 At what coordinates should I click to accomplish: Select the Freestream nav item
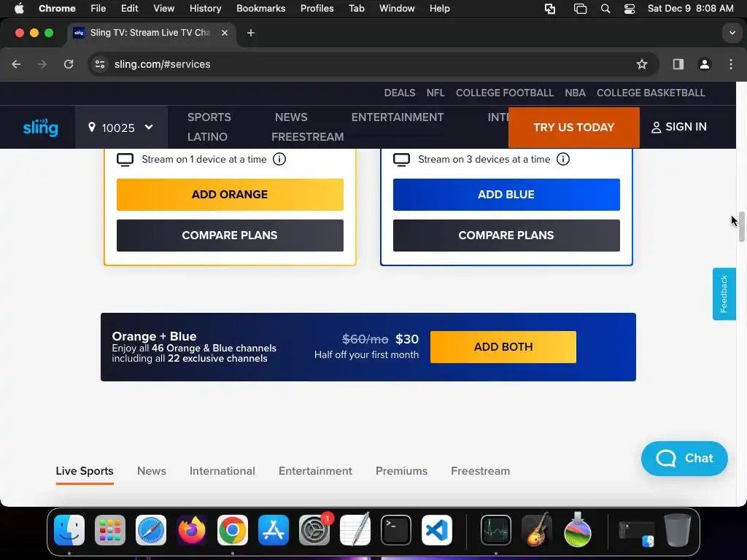(x=308, y=137)
